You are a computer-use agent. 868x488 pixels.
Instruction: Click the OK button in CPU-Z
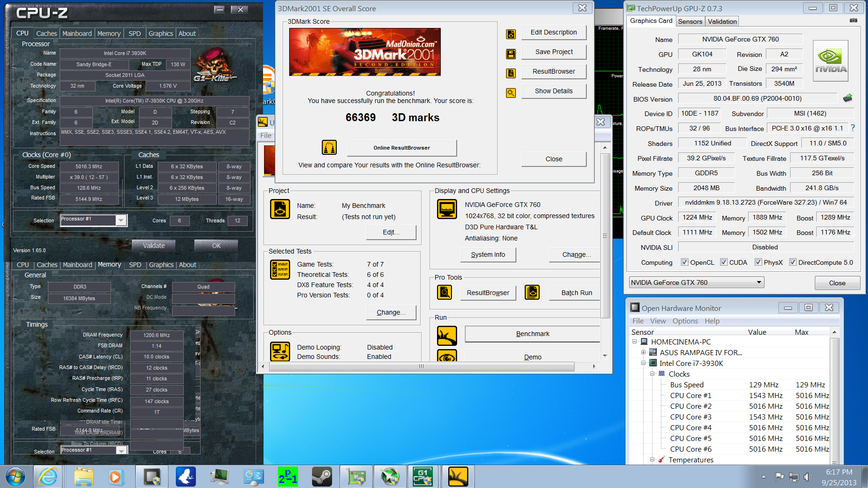pos(216,246)
